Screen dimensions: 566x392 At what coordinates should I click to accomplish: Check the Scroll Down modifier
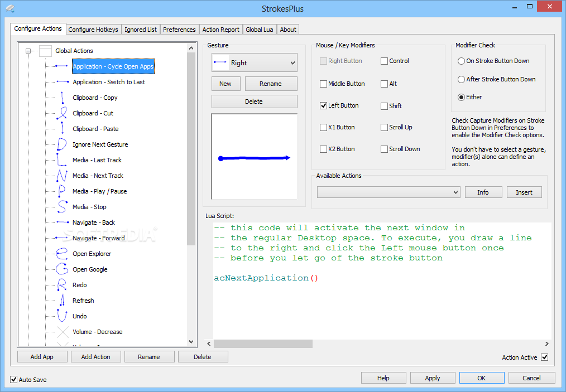point(384,149)
